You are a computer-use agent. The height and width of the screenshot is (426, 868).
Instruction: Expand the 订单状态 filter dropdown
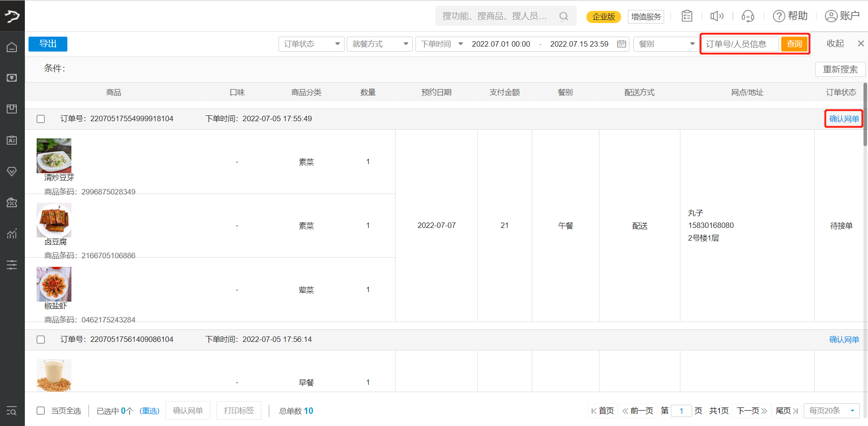click(311, 44)
